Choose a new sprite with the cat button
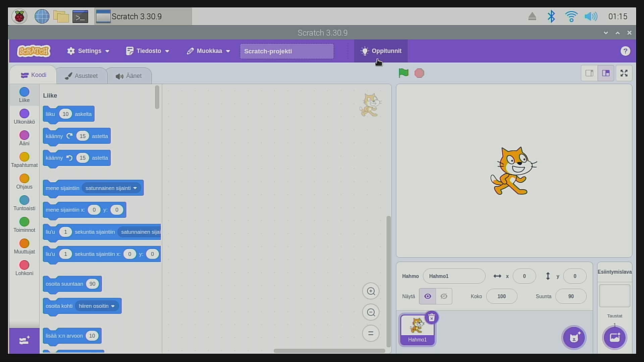 click(x=574, y=338)
